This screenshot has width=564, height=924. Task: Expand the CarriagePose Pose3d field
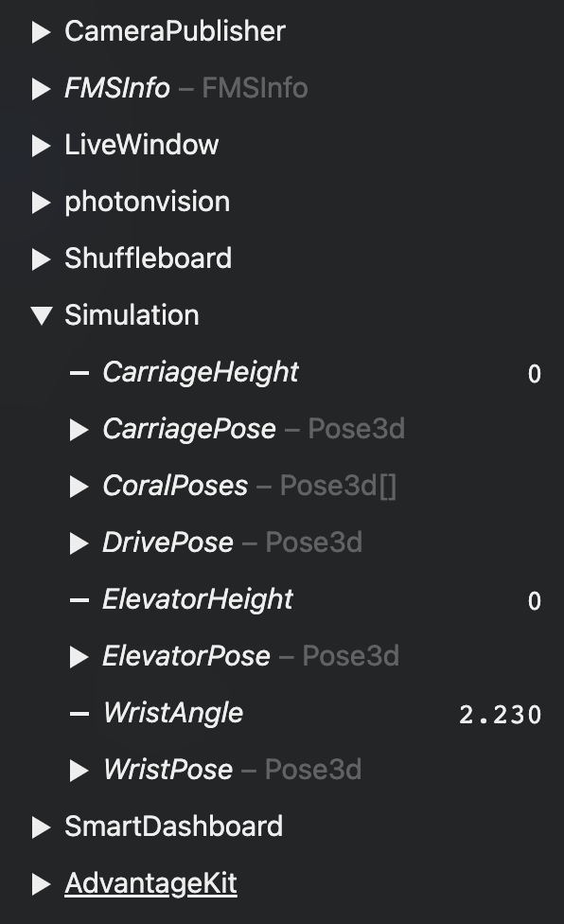click(x=79, y=430)
